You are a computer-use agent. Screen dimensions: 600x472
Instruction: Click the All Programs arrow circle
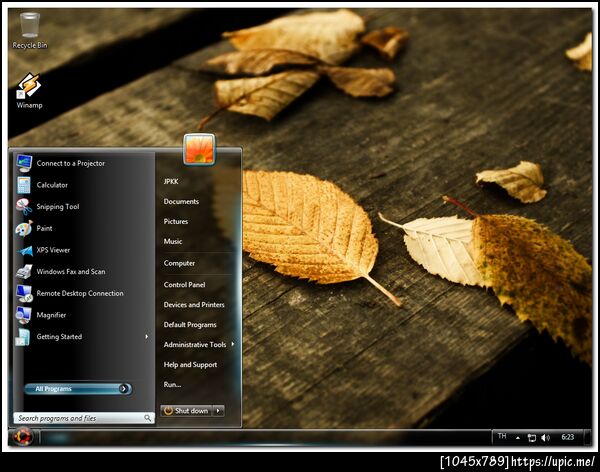tap(123, 389)
